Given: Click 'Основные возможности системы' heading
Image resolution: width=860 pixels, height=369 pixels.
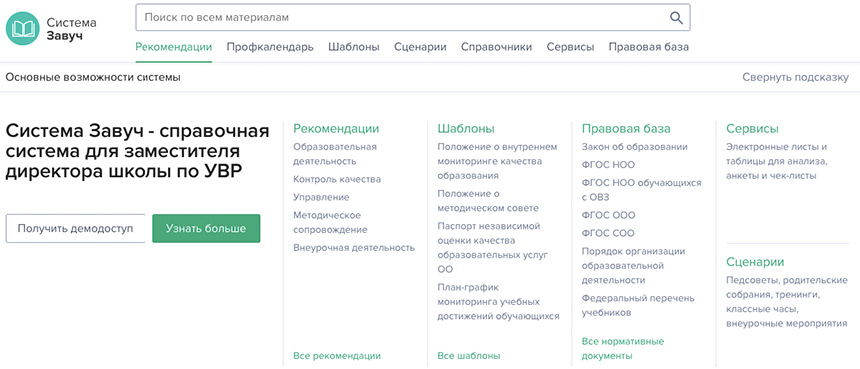Looking at the screenshot, I should point(93,77).
